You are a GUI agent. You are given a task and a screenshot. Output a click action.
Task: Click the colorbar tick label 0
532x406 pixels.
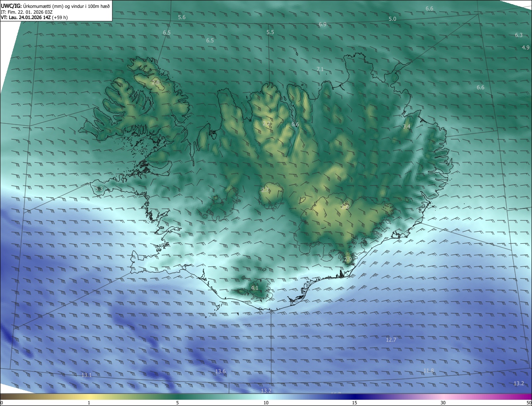click(x=2, y=403)
